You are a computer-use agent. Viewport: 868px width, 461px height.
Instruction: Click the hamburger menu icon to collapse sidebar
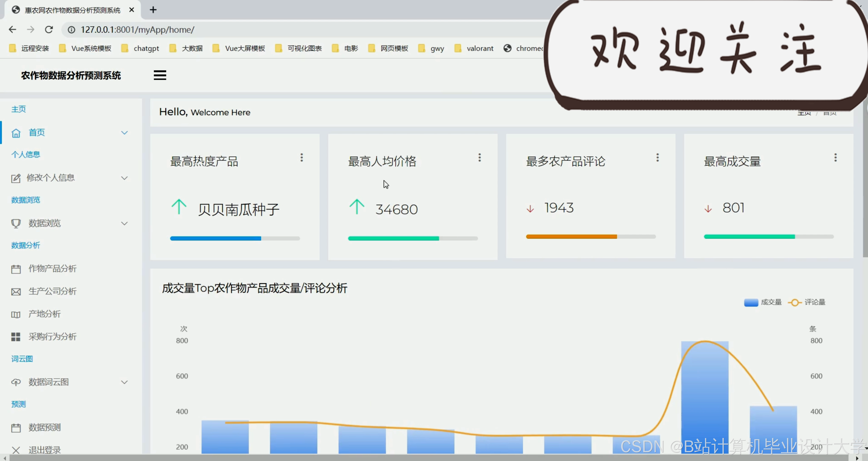pyautogui.click(x=160, y=75)
